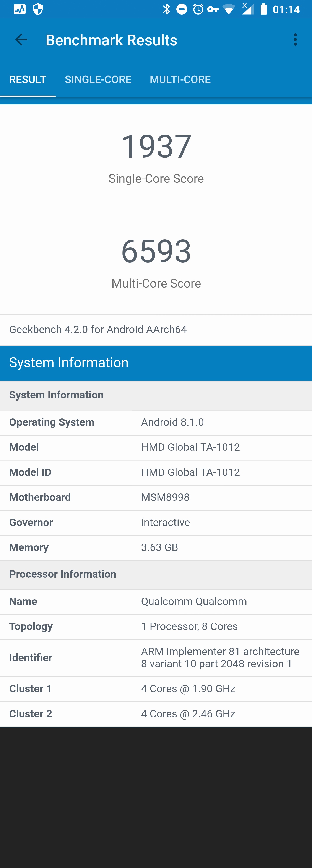The image size is (312, 868).
Task: Tap the Memory row label
Action: point(29,547)
